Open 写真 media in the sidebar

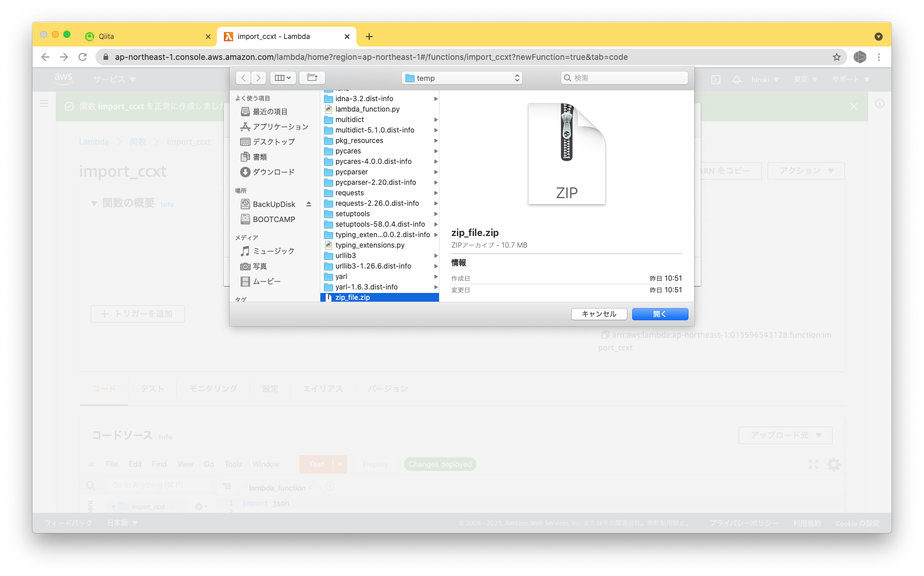tap(254, 266)
